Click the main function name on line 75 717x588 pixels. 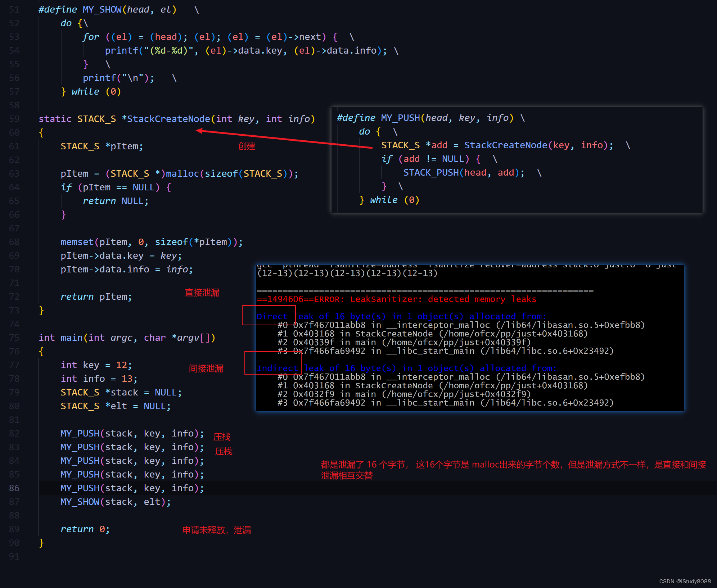tap(71, 338)
